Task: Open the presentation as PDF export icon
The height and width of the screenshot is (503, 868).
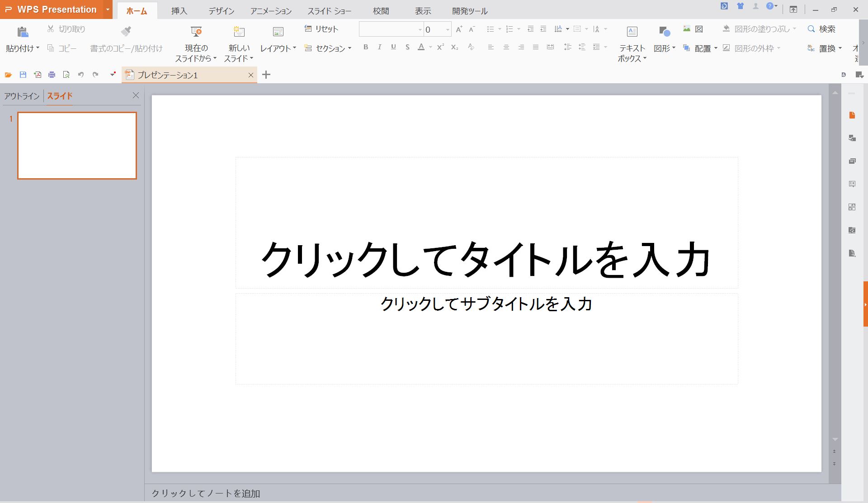Action: coord(38,75)
